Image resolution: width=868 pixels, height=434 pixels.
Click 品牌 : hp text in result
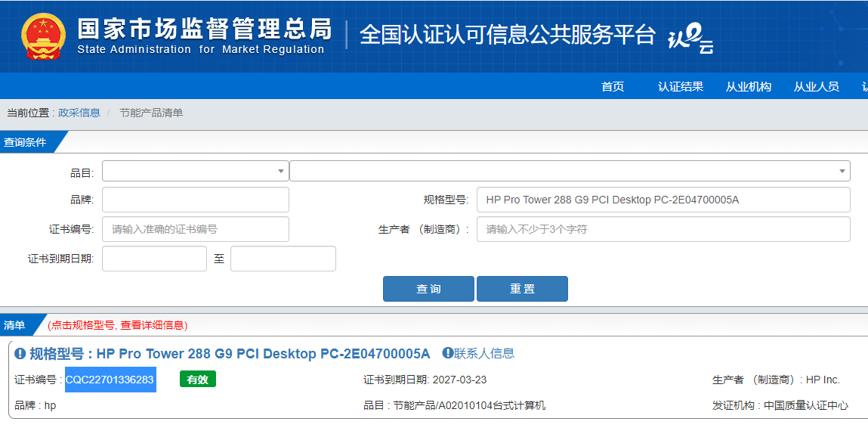point(35,406)
